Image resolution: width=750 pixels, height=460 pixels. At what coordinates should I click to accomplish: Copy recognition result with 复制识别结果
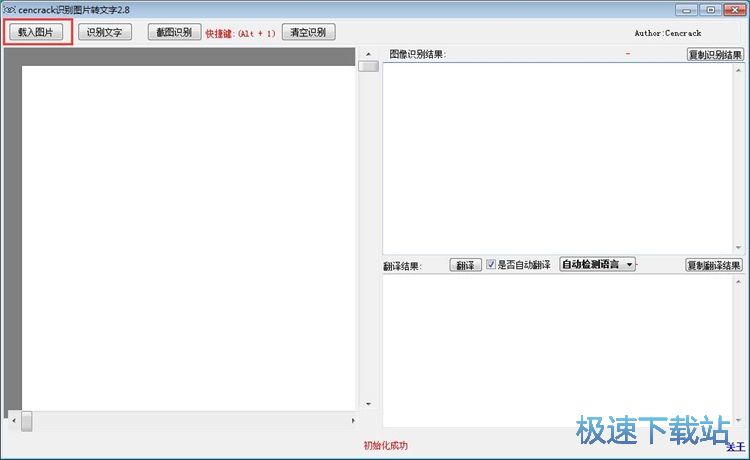pos(715,55)
